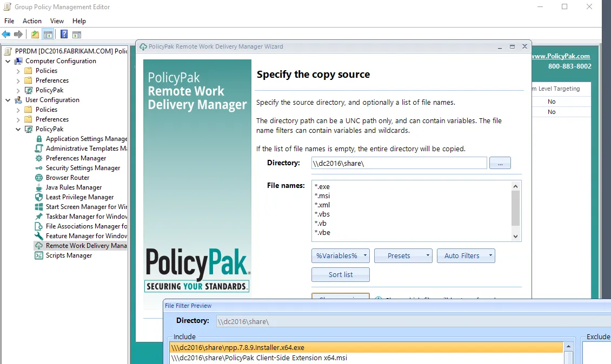Image resolution: width=611 pixels, height=364 pixels.
Task: Collapse PolicyPak under User Configuration
Action: tap(18, 129)
